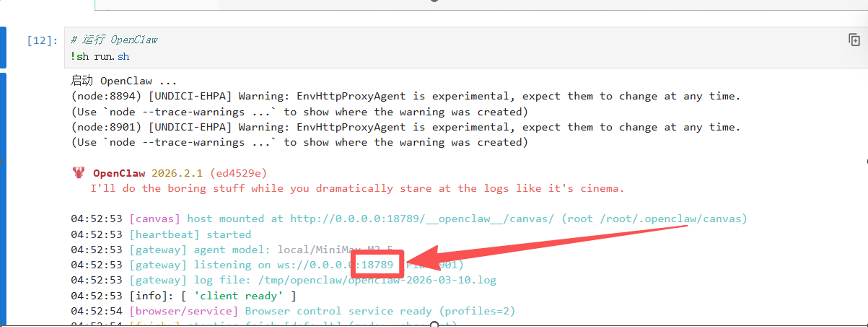Screen dimensions: 868x327
Task: Select the [12]: execution prompt
Action: tap(42, 41)
